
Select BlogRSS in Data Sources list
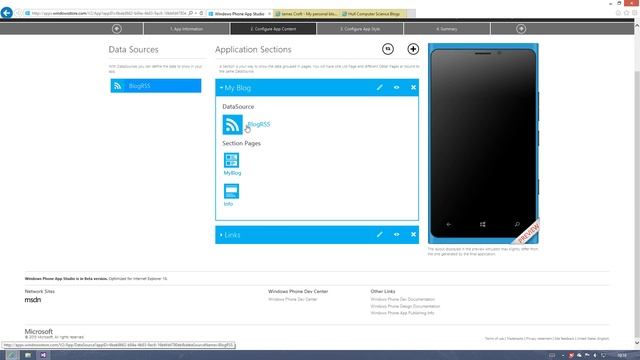pyautogui.click(x=156, y=86)
